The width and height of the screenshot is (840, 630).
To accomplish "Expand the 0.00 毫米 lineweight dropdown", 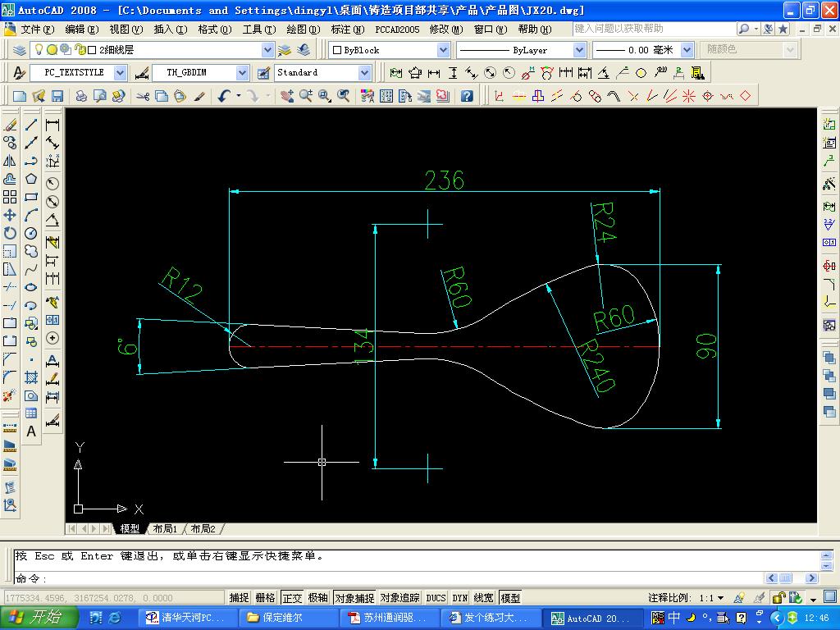I will point(687,50).
